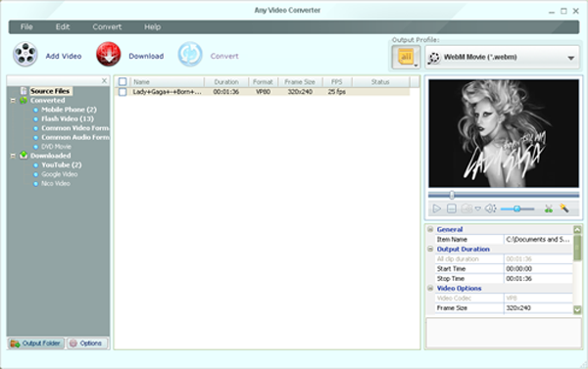This screenshot has width=588, height=369.
Task: Click the Stop Time value field
Action: (538, 278)
